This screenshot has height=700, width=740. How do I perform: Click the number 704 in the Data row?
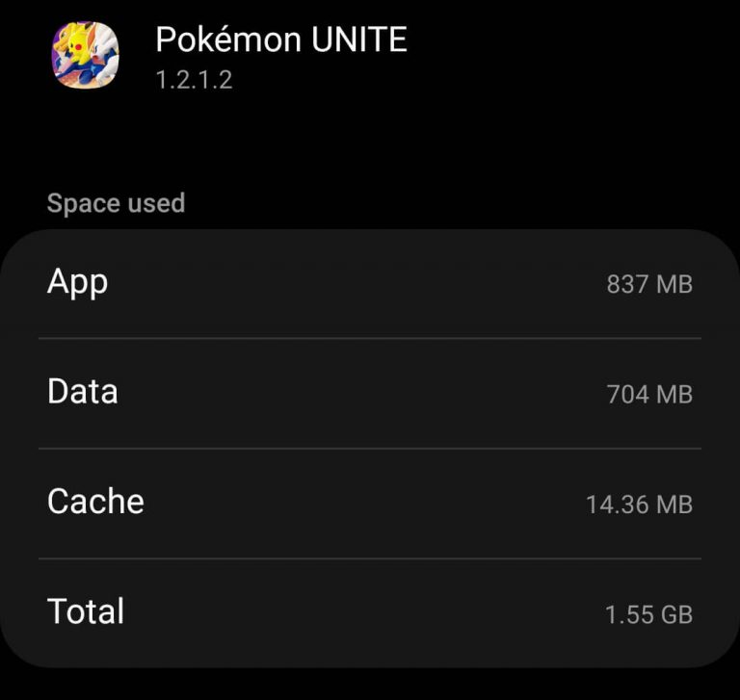pos(626,394)
